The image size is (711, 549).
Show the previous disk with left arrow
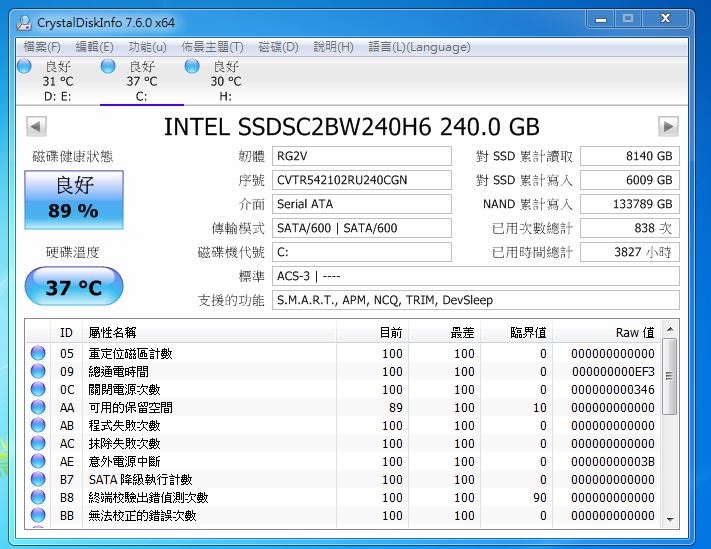36,126
